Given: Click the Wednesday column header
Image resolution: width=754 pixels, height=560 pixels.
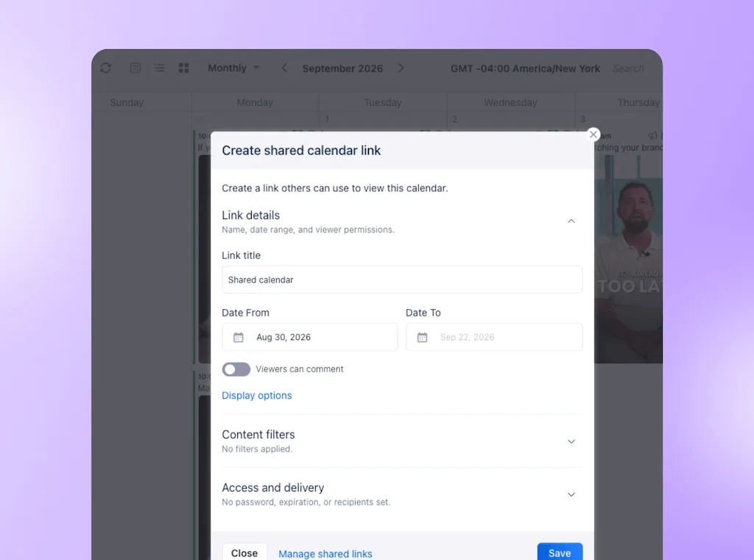Looking at the screenshot, I should coord(510,102).
